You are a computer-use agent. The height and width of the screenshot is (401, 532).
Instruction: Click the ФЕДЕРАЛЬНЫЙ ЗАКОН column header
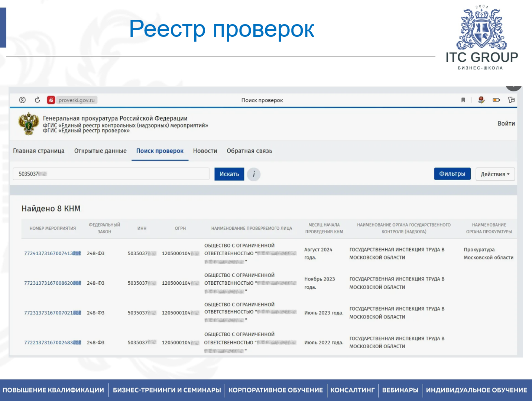pyautogui.click(x=104, y=228)
